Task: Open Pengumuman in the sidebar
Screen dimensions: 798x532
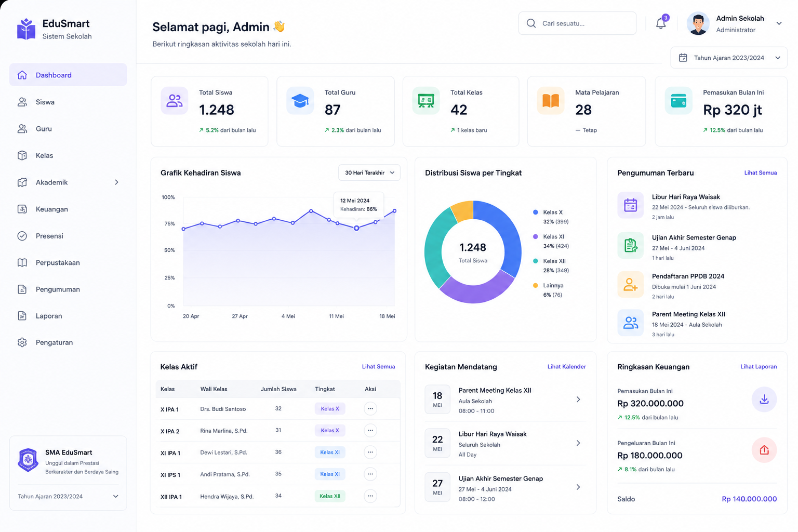Action: (68, 289)
